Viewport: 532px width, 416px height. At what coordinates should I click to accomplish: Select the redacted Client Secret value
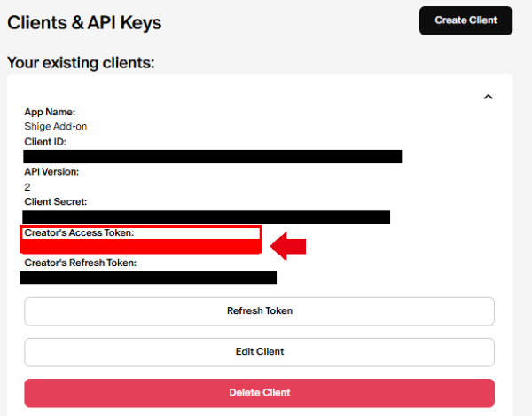click(206, 216)
